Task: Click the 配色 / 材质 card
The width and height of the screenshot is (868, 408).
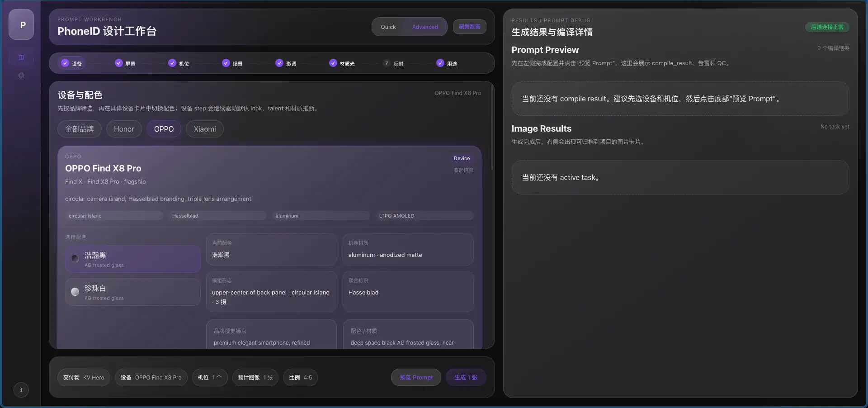Action: 408,335
